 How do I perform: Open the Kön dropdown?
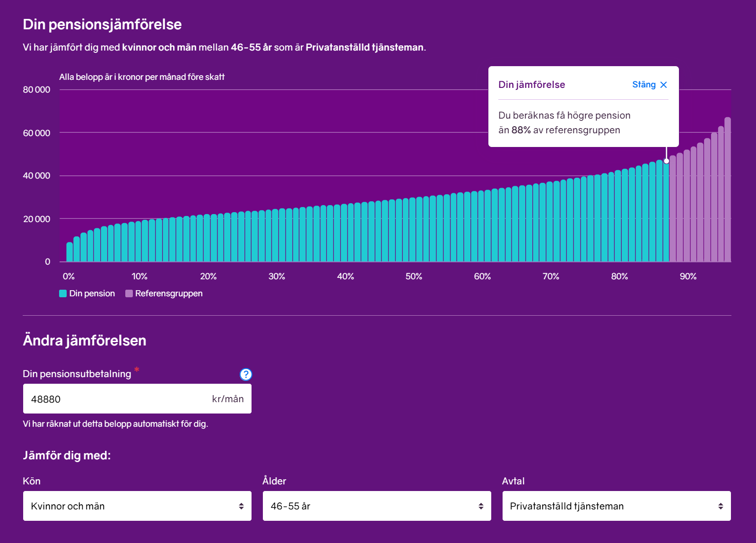(137, 506)
